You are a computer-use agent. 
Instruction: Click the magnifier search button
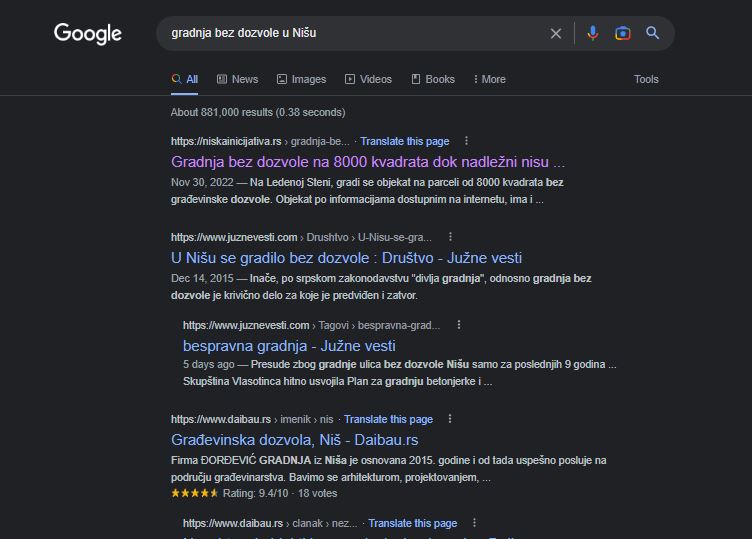point(652,33)
